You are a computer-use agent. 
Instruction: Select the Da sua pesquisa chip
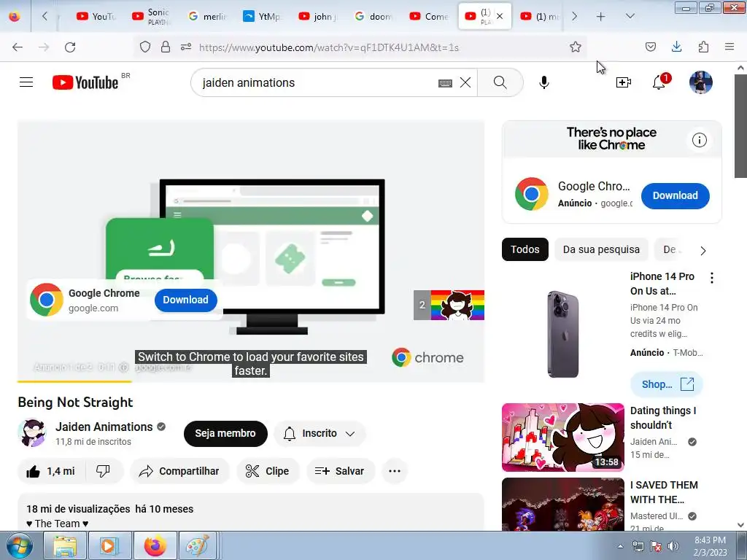[x=601, y=249]
